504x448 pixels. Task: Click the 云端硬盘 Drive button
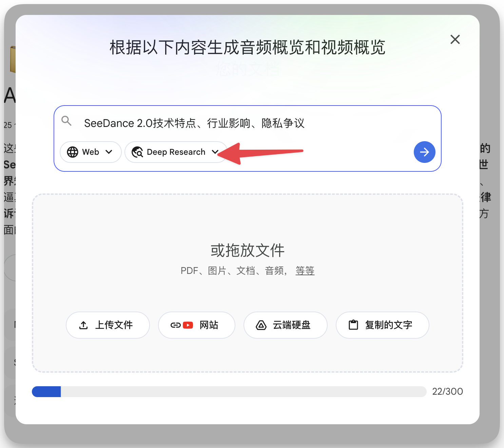286,325
